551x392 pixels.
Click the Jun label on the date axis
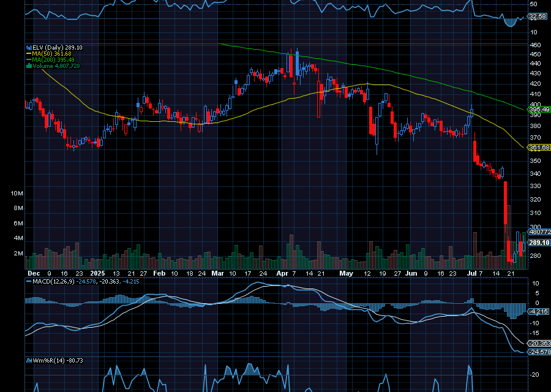(411, 274)
